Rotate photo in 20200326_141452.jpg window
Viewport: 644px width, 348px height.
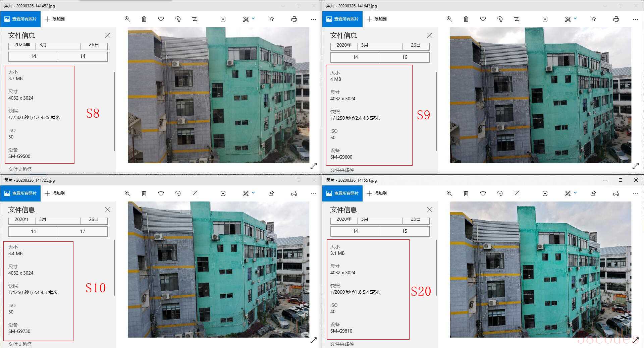tap(178, 19)
